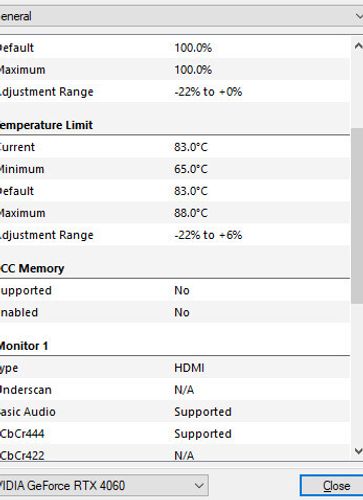
Task: Expand the NVIDIA GeForce RTX 4060 selector
Action: 104,485
